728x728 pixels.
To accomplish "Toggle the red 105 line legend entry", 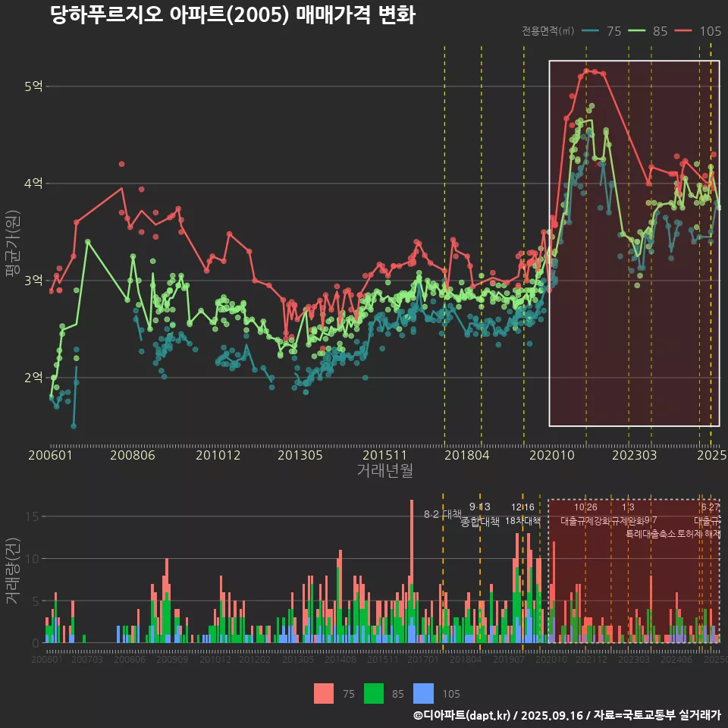I will tap(698, 31).
